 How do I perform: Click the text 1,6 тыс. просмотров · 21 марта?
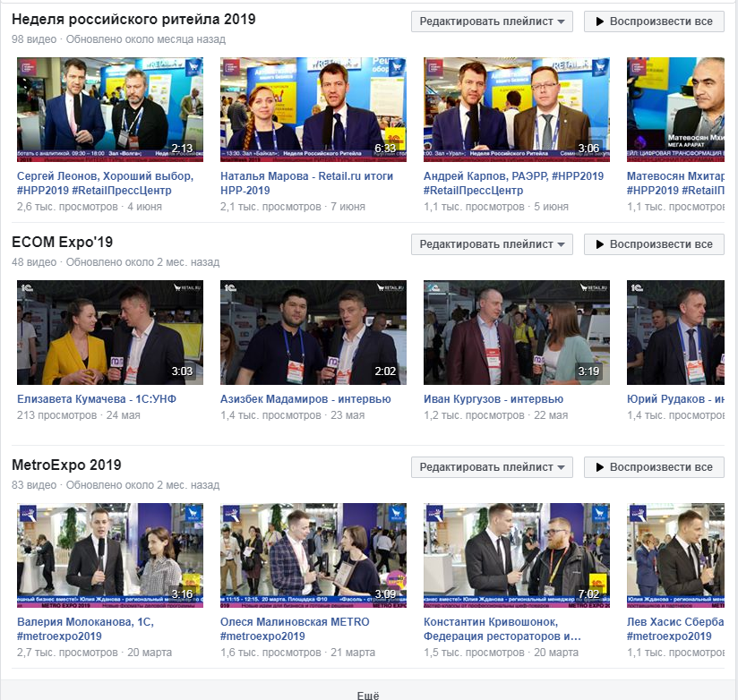[298, 653]
